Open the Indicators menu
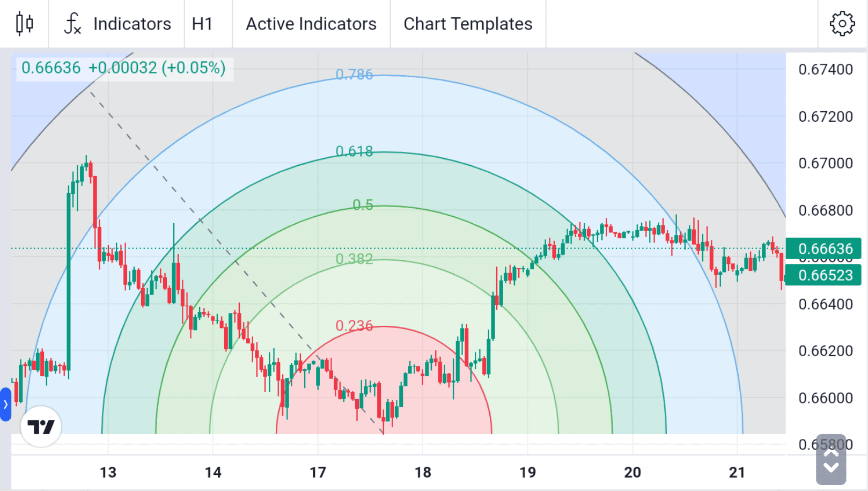868x491 pixels. click(x=117, y=24)
